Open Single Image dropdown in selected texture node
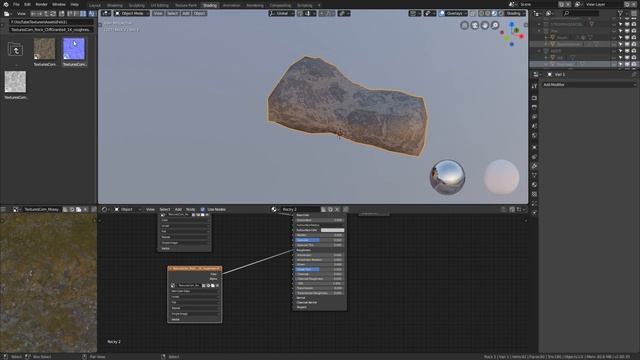The image size is (640, 360). (195, 314)
